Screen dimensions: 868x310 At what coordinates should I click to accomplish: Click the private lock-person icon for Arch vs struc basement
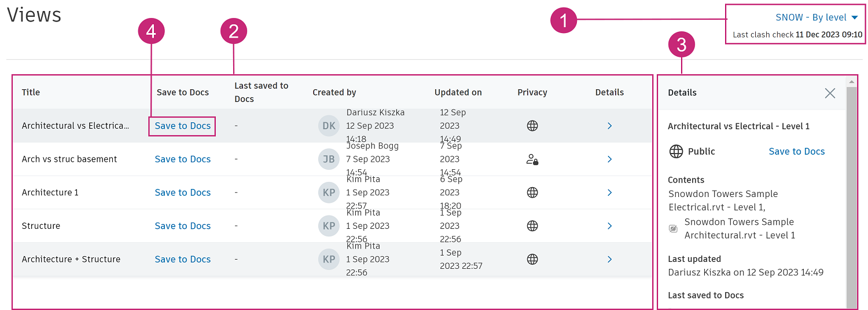[532, 159]
